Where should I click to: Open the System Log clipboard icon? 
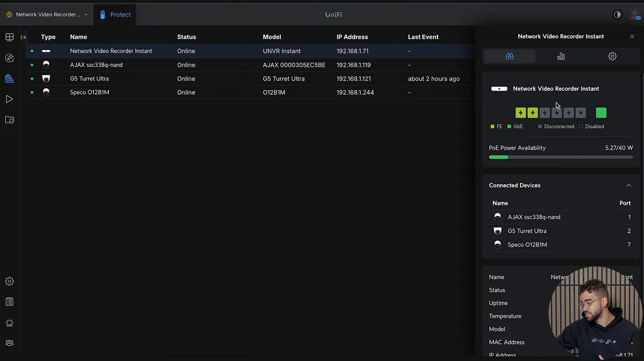coord(9,302)
